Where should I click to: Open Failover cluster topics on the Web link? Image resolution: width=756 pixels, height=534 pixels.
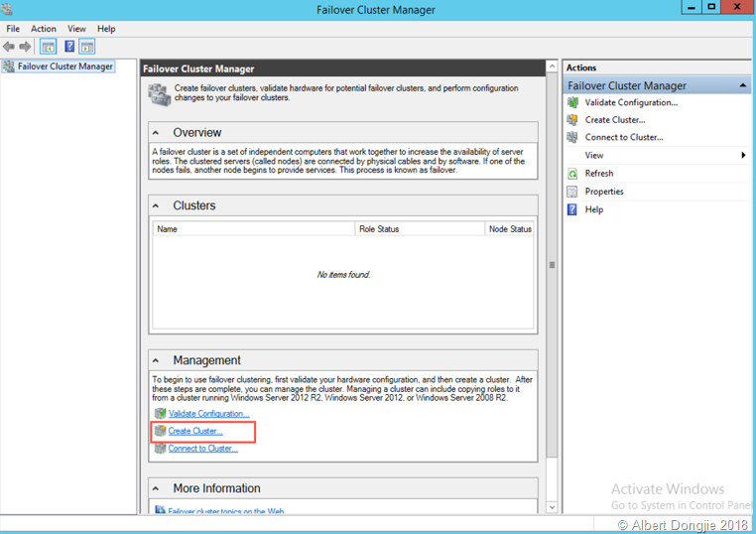225,511
